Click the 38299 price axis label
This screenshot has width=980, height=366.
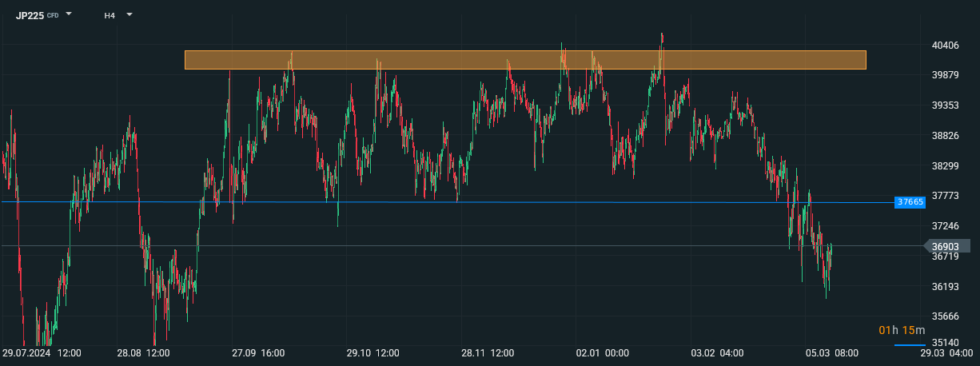tap(946, 166)
